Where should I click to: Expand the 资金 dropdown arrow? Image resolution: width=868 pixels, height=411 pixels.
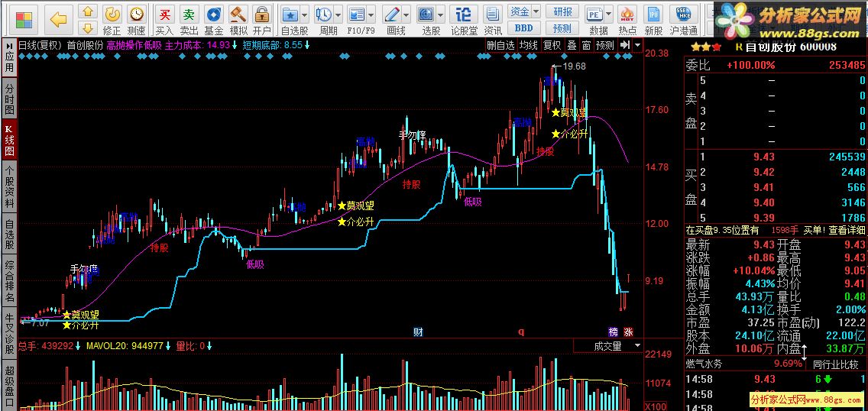click(536, 11)
